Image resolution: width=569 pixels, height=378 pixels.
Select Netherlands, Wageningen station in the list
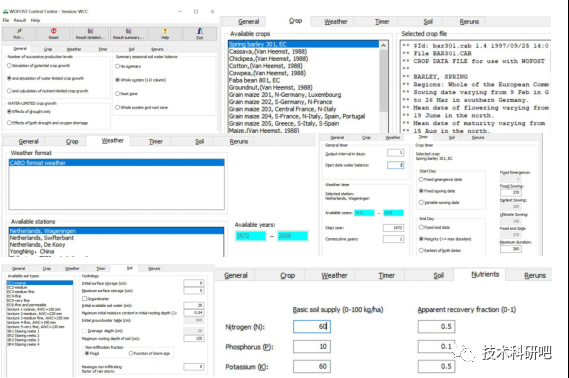[x=116, y=231]
